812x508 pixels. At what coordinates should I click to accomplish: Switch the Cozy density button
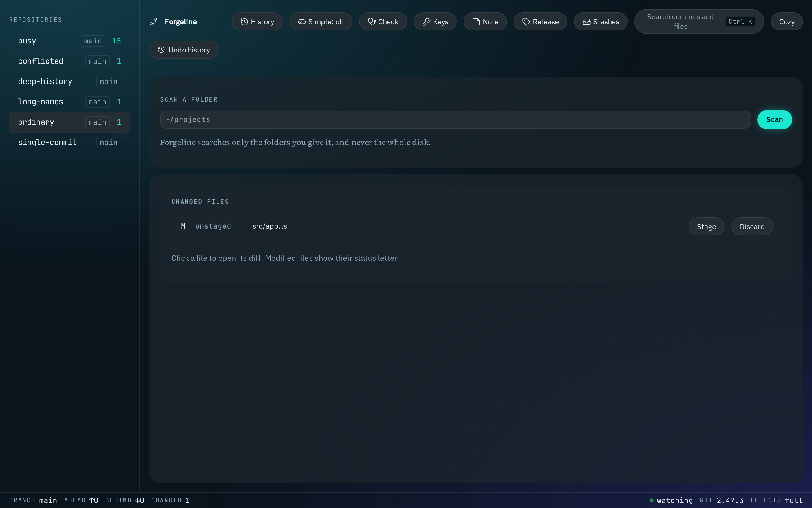[x=787, y=21]
